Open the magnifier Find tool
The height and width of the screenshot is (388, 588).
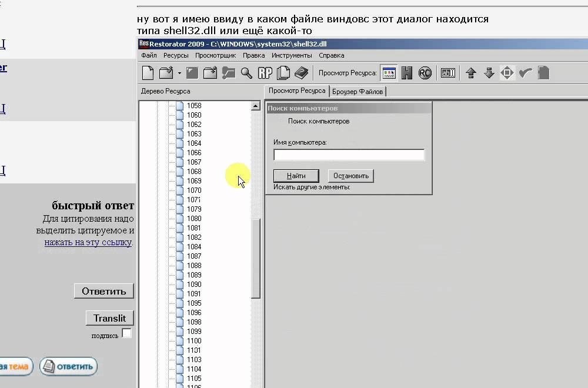coord(246,73)
